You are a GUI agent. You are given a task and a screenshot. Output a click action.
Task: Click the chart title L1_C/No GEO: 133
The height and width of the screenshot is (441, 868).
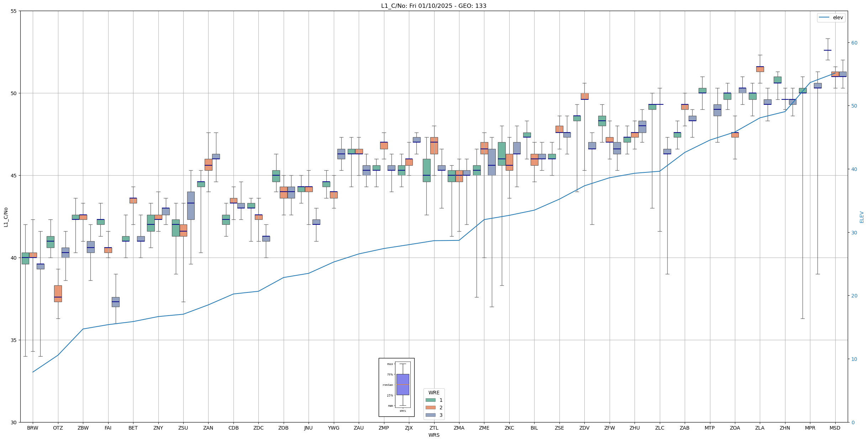point(433,6)
